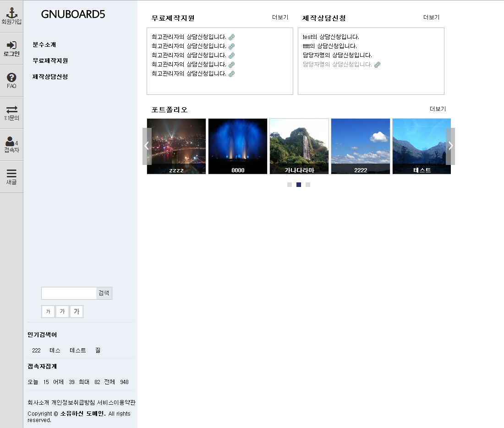Set the smallest font size button

pyautogui.click(x=48, y=312)
